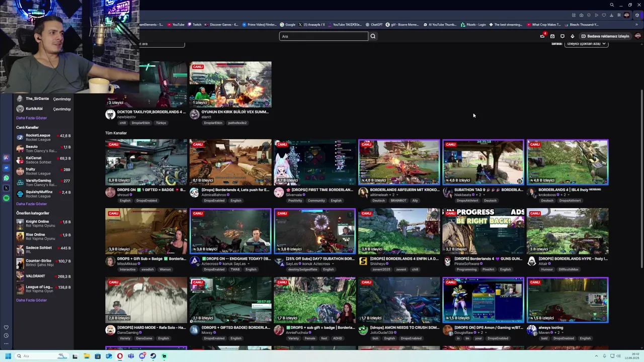The width and height of the screenshot is (644, 362).
Task: Open the Sırala viewer-count sort dropdown
Action: 587,43
